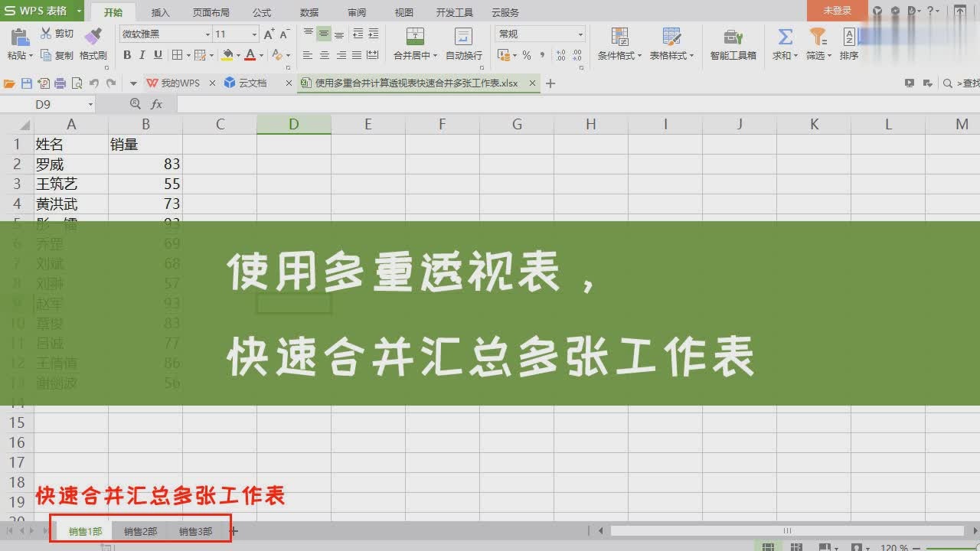The height and width of the screenshot is (551, 980).
Task: Switch to the 数据 ribbon tab
Action: pyautogui.click(x=309, y=12)
